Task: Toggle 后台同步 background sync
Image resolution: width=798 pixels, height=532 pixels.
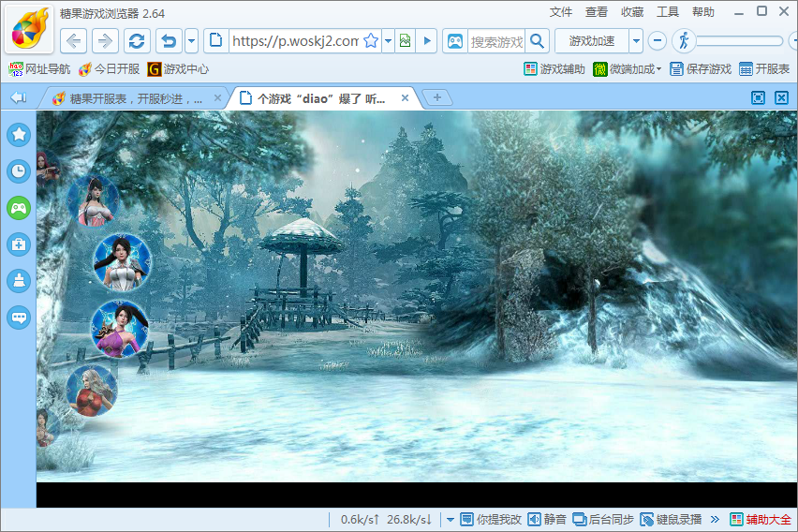Action: 603,519
